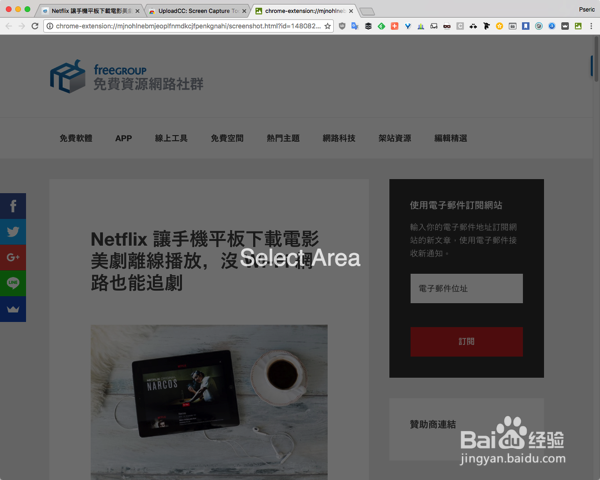Click the 贊助商連結 heading
The width and height of the screenshot is (600, 480).
pyautogui.click(x=433, y=424)
